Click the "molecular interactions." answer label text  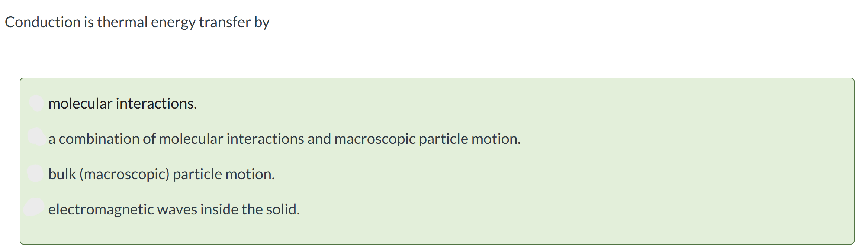(122, 103)
